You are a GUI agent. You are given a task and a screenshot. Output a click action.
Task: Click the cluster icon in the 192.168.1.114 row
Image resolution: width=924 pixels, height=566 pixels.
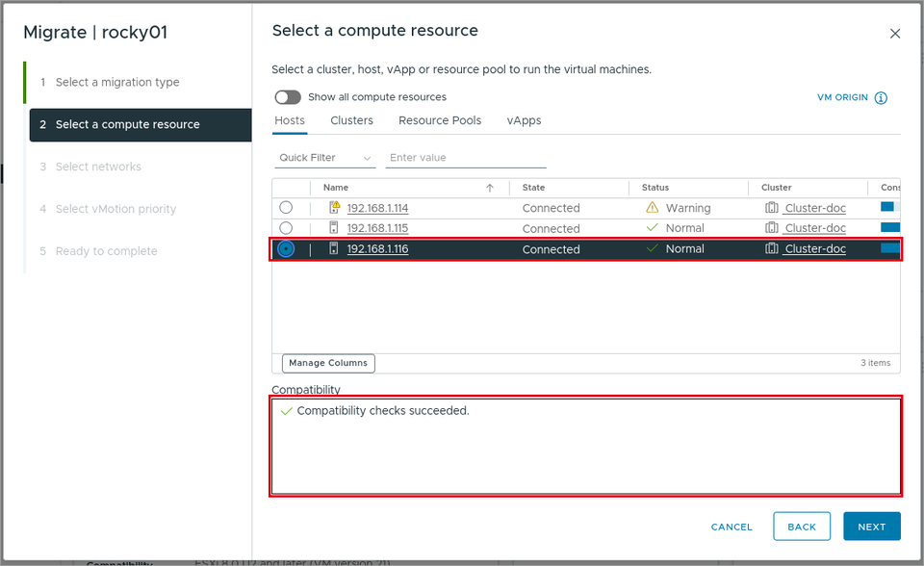[771, 208]
